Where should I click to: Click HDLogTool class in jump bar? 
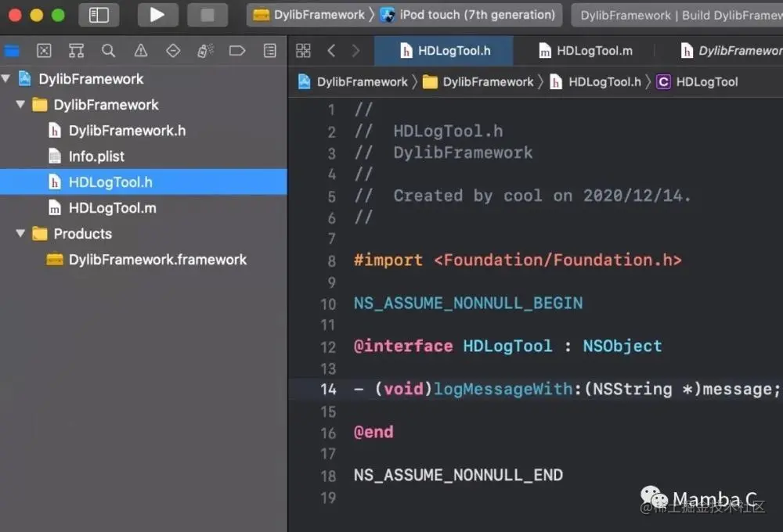click(x=697, y=82)
